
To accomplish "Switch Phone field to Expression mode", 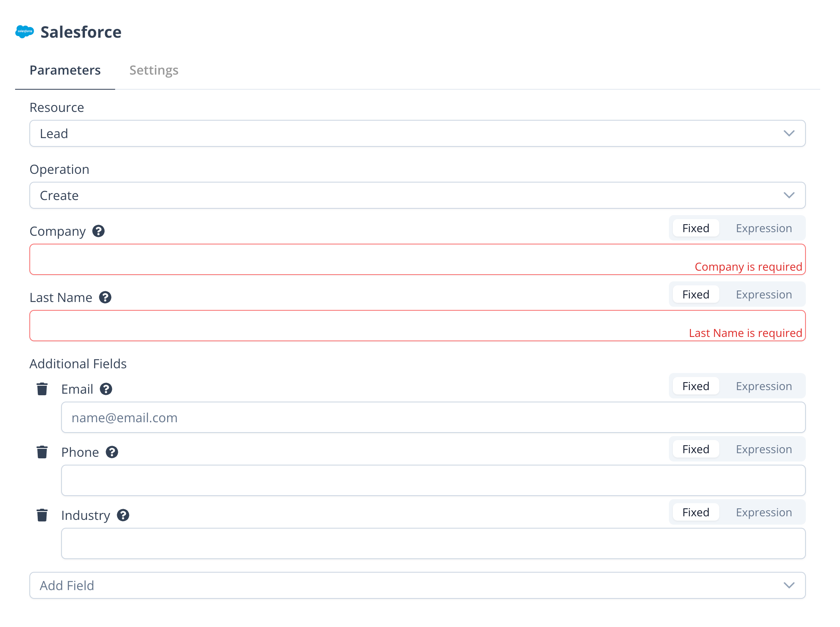I will pyautogui.click(x=763, y=449).
